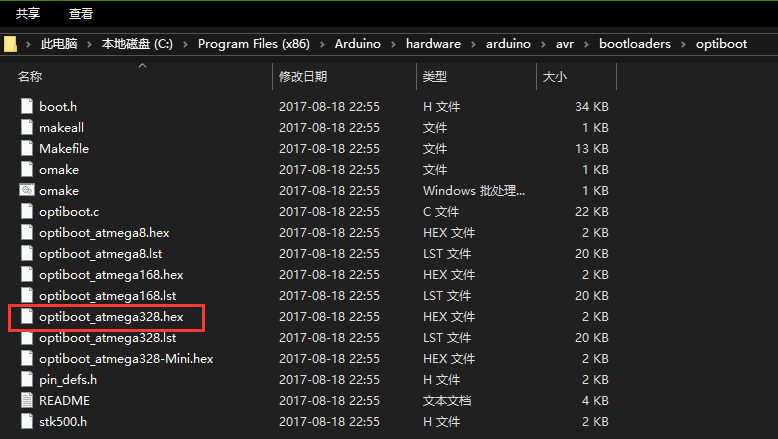Screen dimensions: 778x439
Task: Click the folder icon in the address bar
Action: pos(10,44)
